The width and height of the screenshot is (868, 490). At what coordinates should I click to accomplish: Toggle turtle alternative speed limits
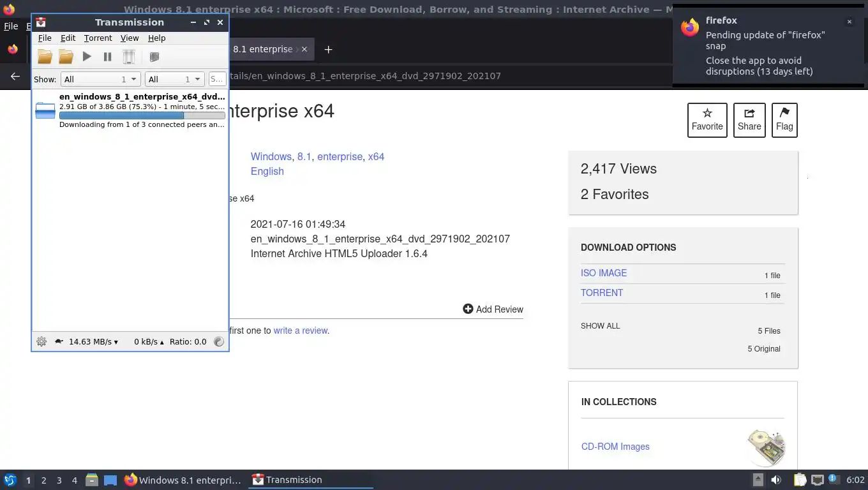point(59,341)
